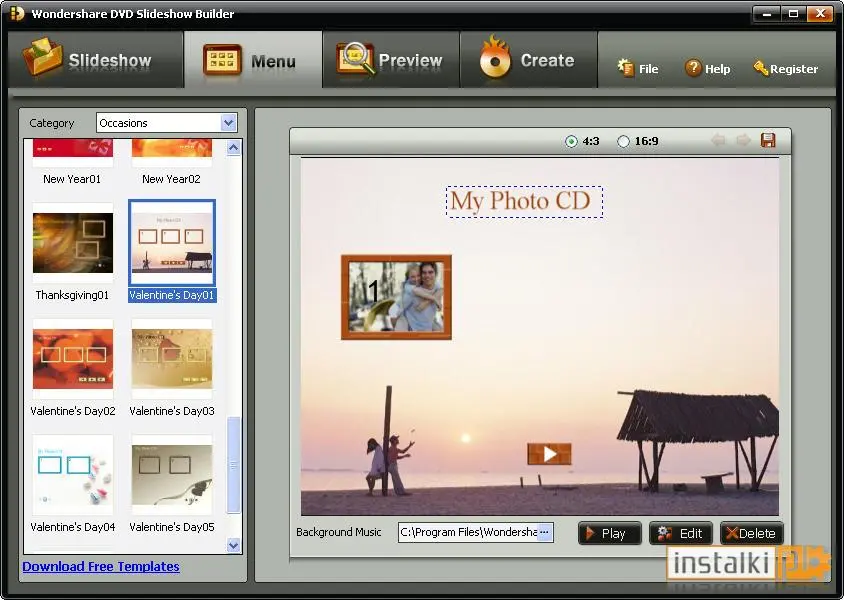
Task: Browse for background music with the ellipsis button
Action: tap(545, 532)
